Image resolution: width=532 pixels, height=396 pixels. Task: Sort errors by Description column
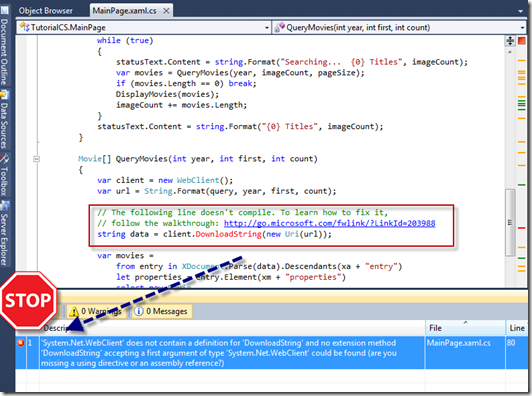(232, 328)
